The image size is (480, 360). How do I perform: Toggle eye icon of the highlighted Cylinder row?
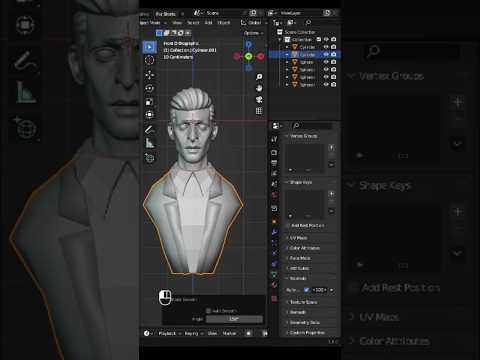click(x=326, y=54)
